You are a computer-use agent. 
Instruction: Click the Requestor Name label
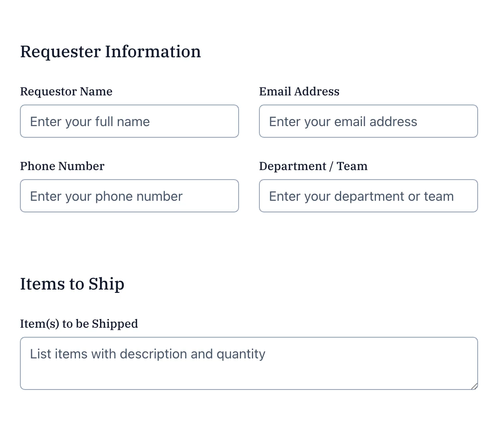[66, 91]
